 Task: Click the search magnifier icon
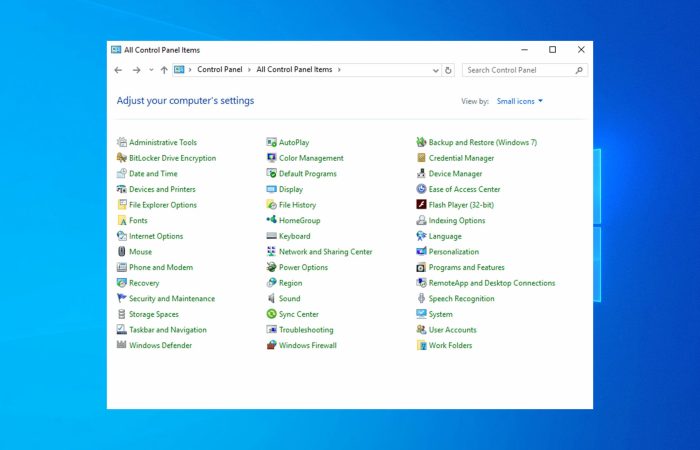579,70
